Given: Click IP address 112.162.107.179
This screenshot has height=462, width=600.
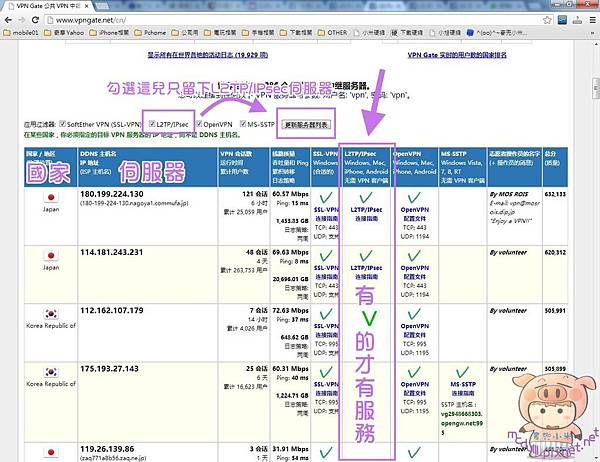Looking at the screenshot, I should (x=112, y=310).
